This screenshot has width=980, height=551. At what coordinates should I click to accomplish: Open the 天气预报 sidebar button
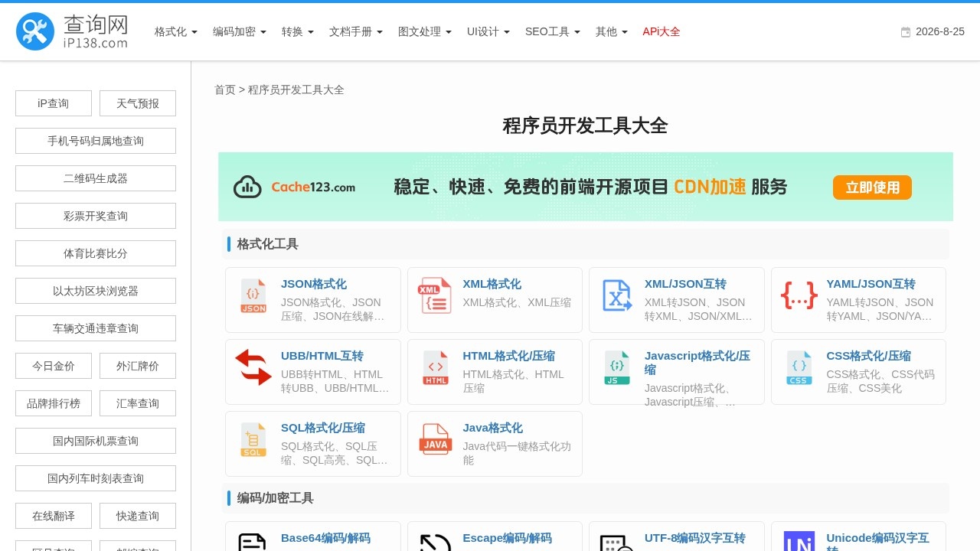[138, 103]
